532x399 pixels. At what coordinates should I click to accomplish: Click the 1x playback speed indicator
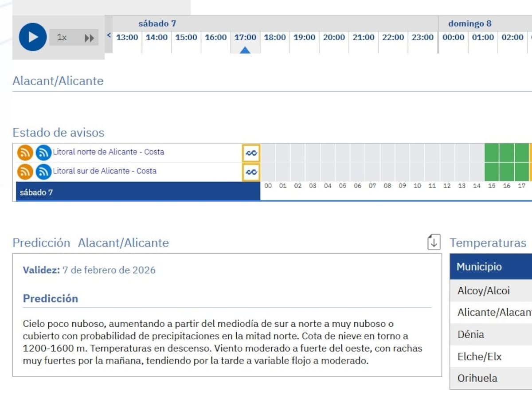62,38
